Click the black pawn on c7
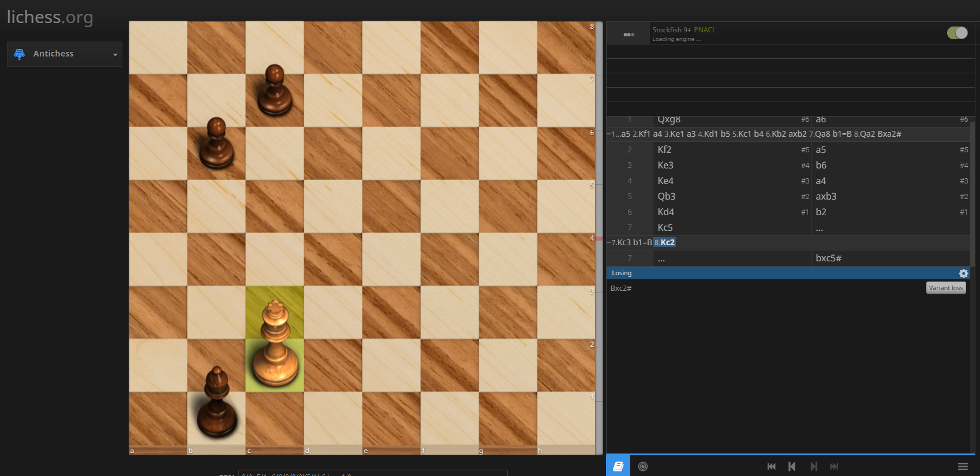 click(275, 100)
